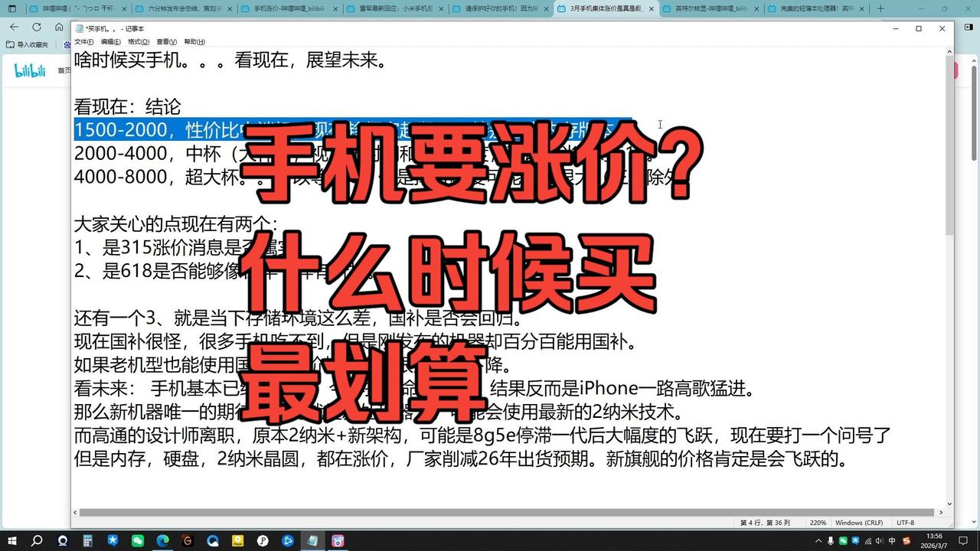This screenshot has width=980, height=551.
Task: Open the 文件(F) menu in Notepad
Action: coord(84,41)
